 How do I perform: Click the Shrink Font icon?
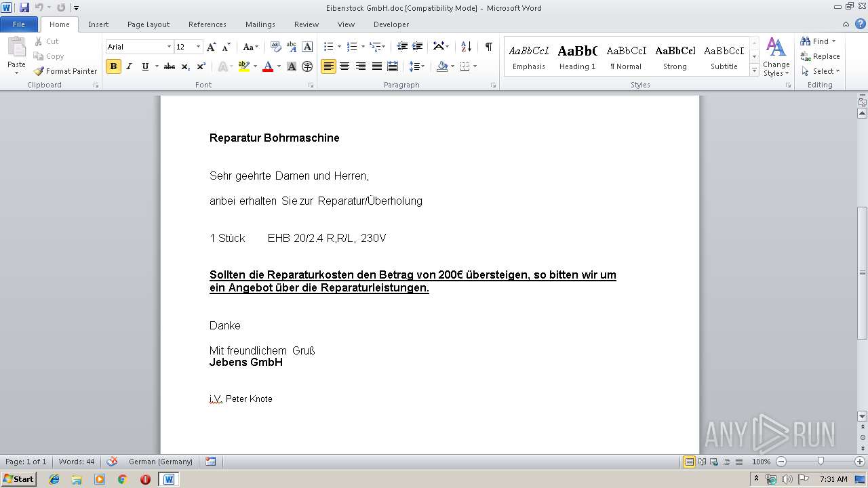[226, 47]
